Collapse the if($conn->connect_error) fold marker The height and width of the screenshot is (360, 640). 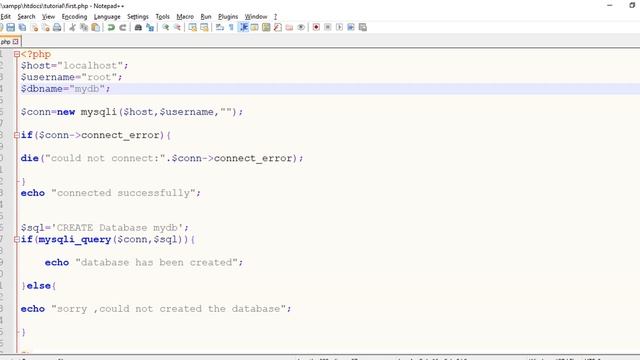16,135
